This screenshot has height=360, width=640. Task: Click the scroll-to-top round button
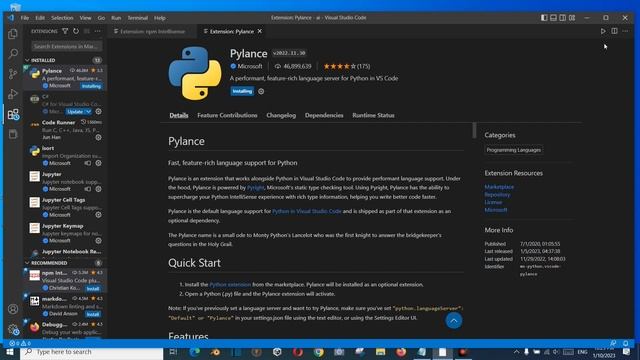453,321
